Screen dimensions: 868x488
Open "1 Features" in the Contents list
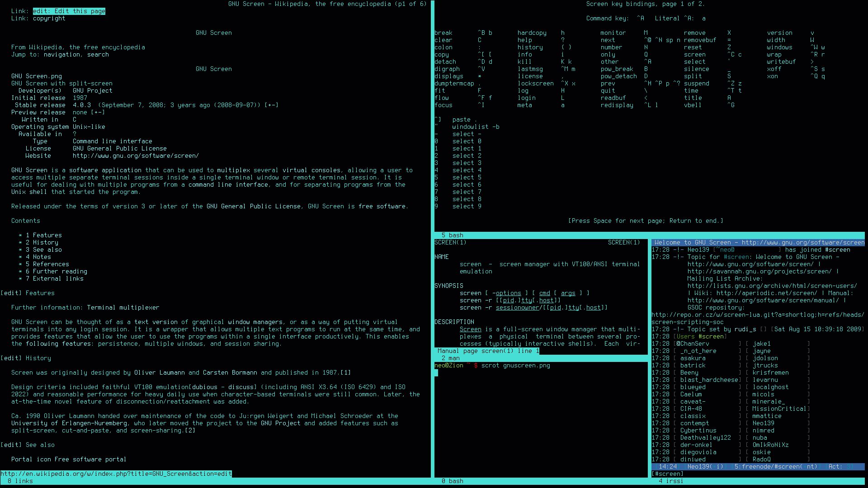tap(43, 235)
